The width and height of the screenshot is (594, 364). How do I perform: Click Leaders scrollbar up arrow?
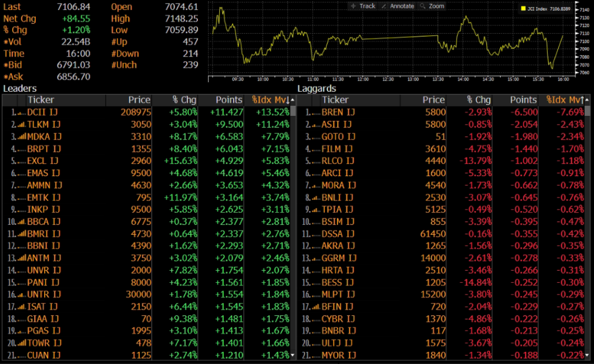(293, 111)
